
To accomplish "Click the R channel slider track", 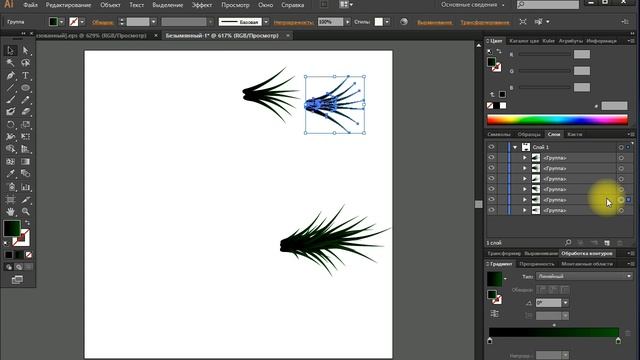I will pyautogui.click(x=544, y=54).
